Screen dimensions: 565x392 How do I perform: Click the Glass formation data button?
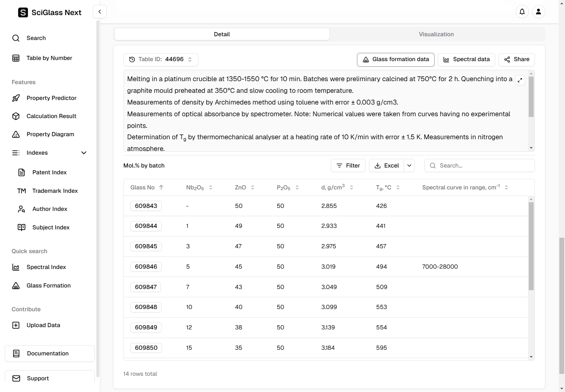[395, 60]
